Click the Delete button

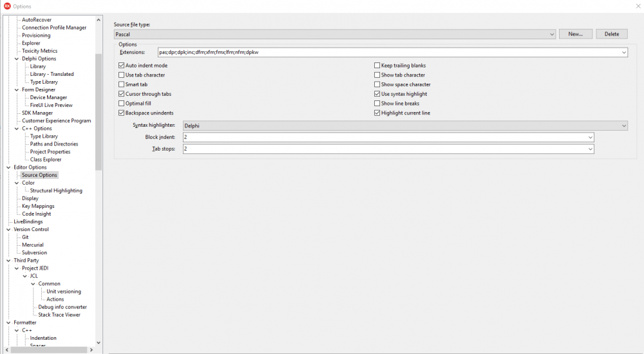612,34
